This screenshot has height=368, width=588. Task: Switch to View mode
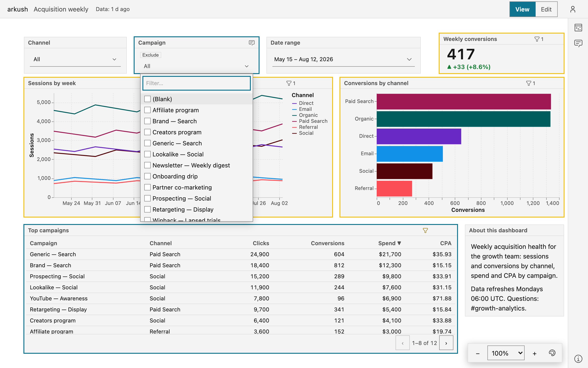522,9
